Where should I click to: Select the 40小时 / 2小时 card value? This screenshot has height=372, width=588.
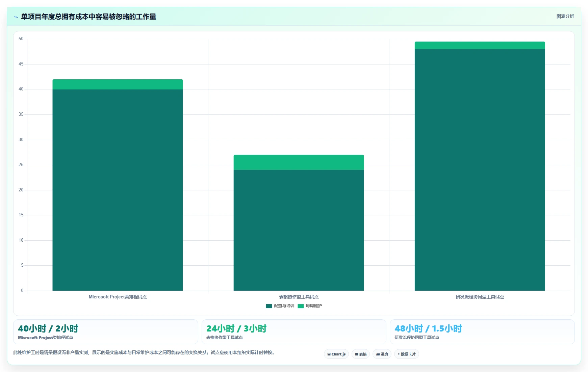(x=48, y=328)
